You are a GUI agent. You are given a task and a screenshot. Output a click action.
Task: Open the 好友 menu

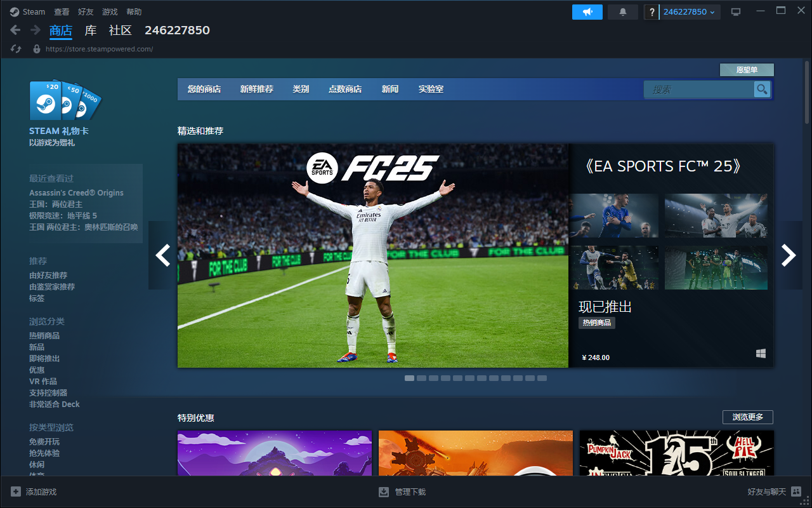[x=86, y=12]
